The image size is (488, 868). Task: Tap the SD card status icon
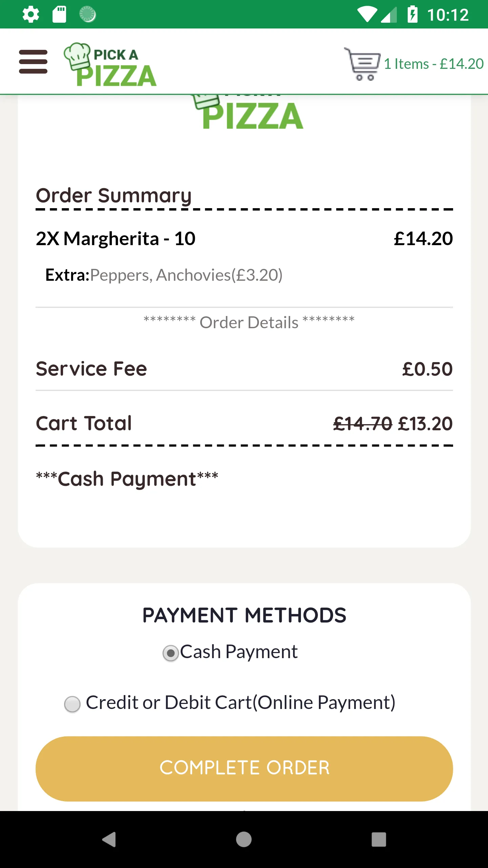pyautogui.click(x=59, y=15)
